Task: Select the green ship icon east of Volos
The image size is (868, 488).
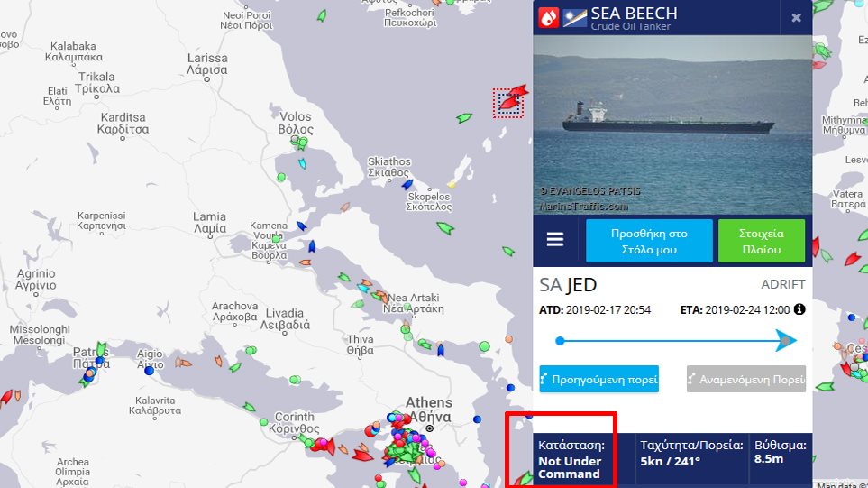Action: coord(464,117)
